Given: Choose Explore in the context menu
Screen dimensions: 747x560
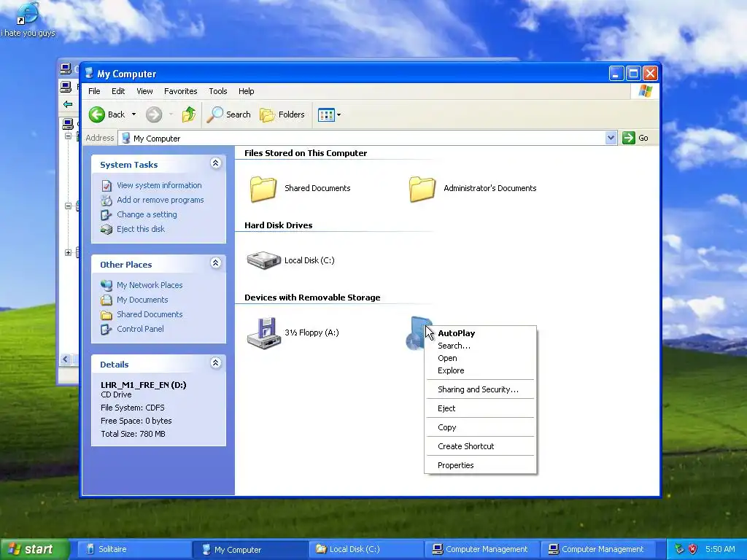Looking at the screenshot, I should 480,370.
